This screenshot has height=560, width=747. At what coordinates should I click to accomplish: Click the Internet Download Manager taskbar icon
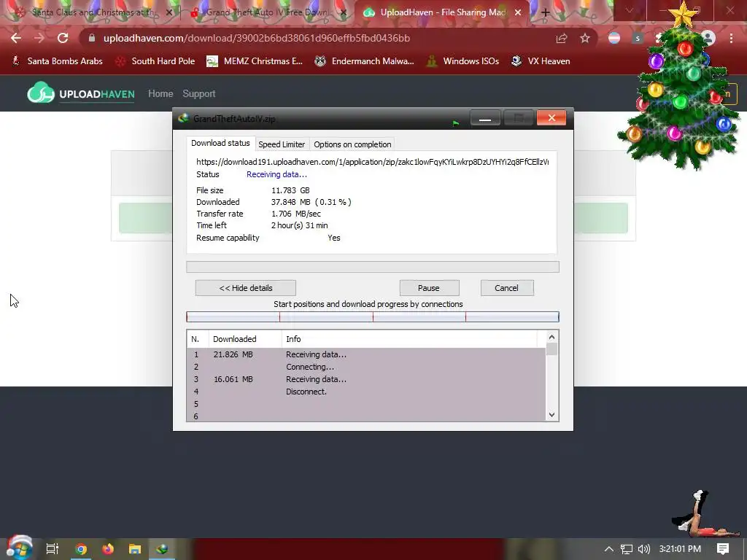pos(162,549)
